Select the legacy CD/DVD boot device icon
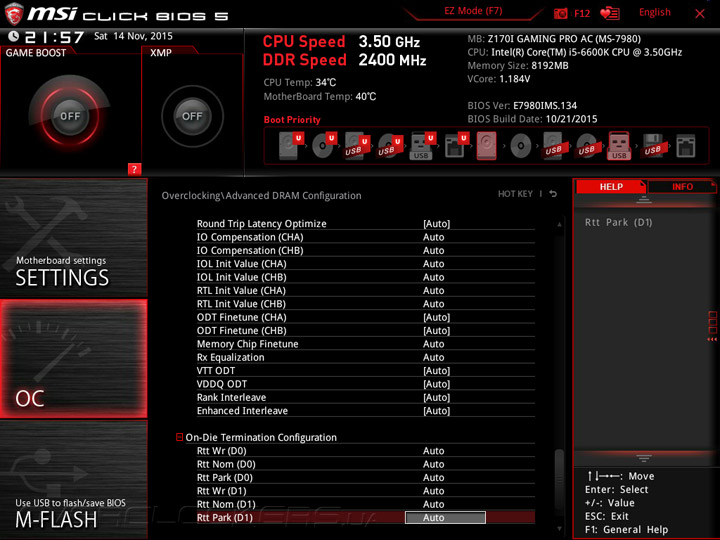The image size is (720, 540). (520, 146)
